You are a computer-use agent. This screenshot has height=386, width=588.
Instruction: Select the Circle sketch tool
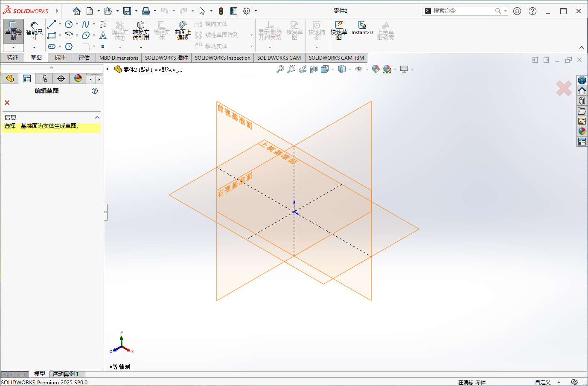[x=69, y=24]
